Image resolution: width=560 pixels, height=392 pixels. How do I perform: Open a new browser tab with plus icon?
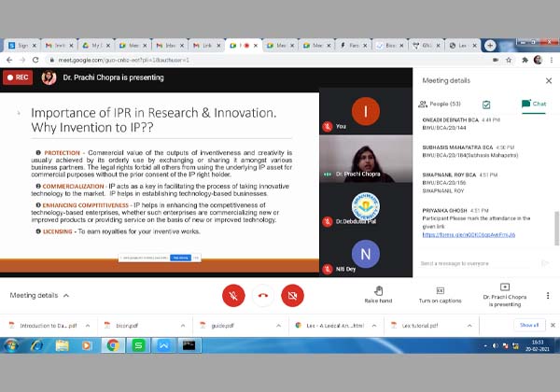pos(490,45)
